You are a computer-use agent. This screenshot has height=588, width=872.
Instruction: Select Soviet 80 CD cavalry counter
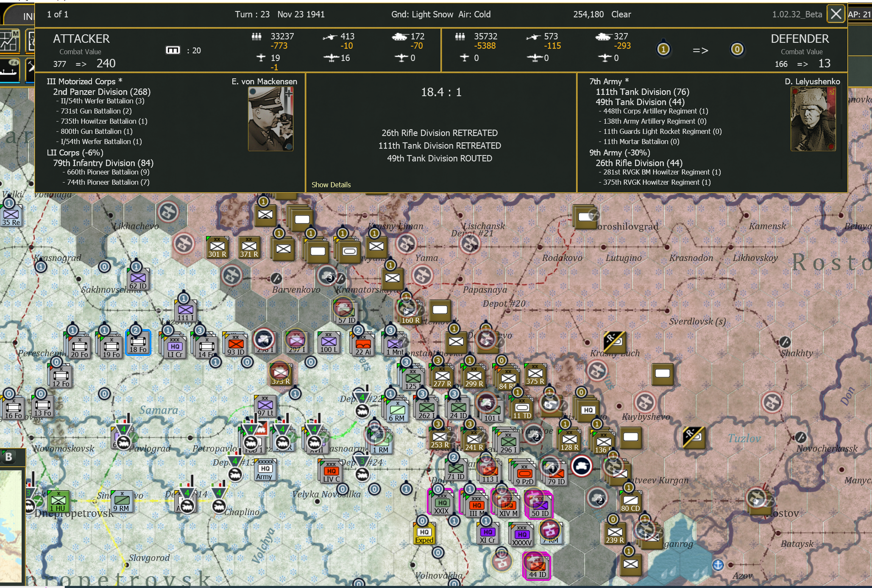(630, 502)
